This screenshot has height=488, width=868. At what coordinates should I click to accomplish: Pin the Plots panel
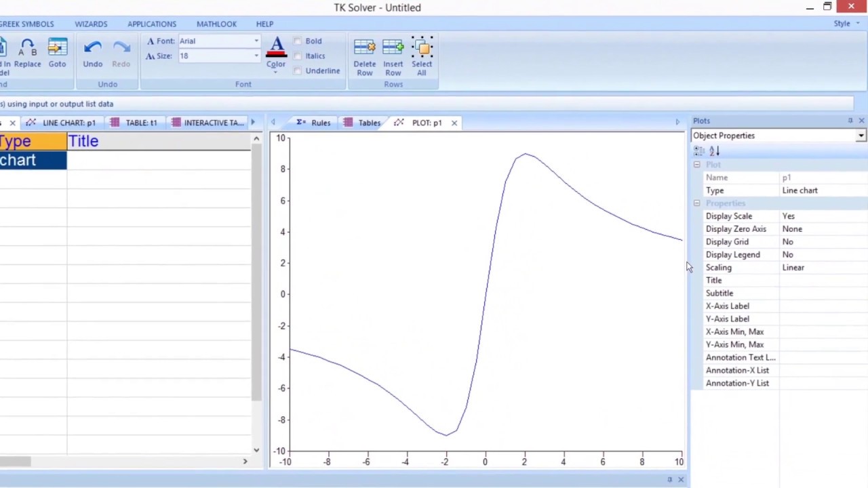(850, 121)
